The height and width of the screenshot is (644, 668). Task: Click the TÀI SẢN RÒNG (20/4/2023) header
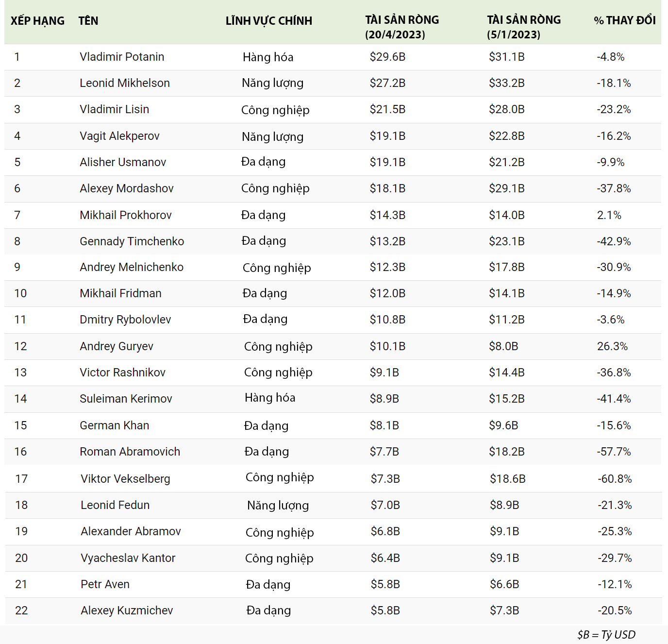click(401, 27)
